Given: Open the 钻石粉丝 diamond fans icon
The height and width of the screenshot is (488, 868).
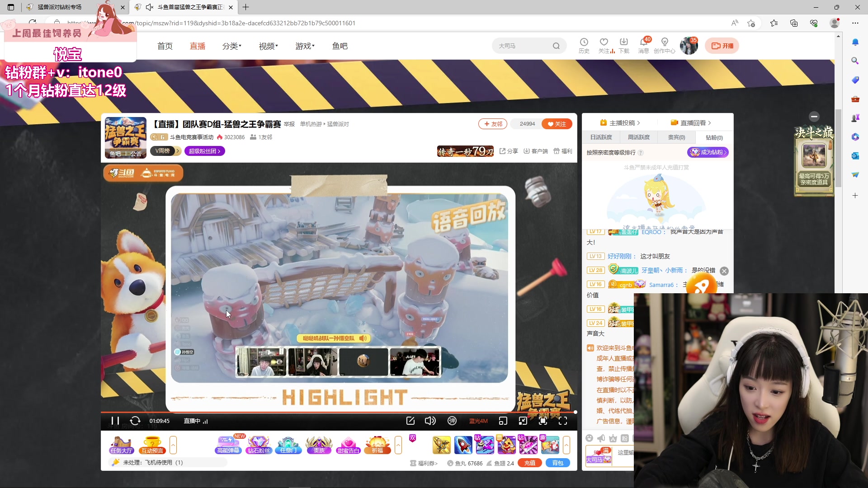Looking at the screenshot, I should point(259,445).
